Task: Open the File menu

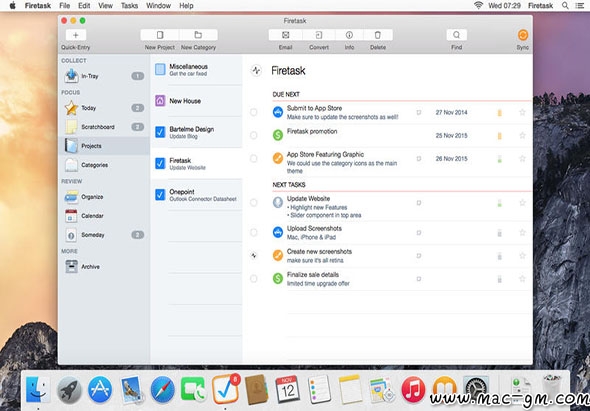Action: click(x=65, y=6)
